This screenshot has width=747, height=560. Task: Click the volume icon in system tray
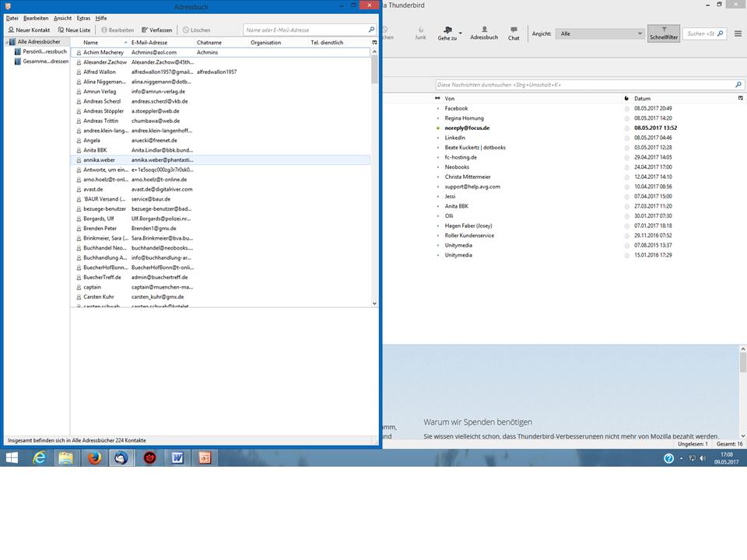pyautogui.click(x=703, y=458)
